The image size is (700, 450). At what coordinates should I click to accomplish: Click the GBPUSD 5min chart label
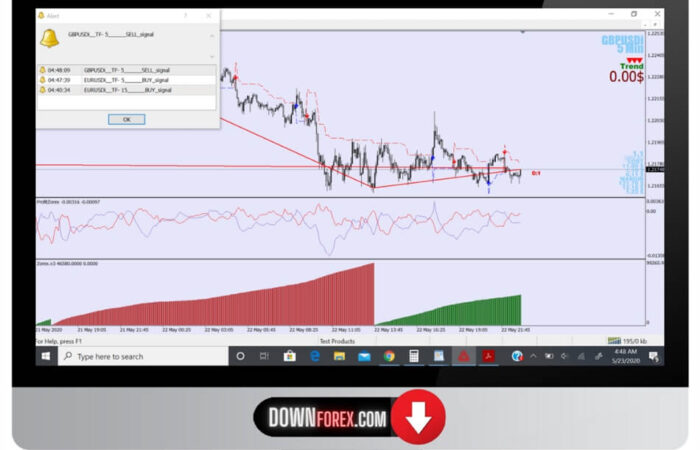coord(623,44)
